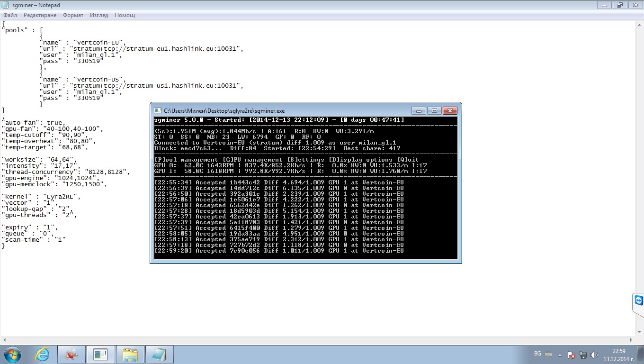Viewport: 644px width, 364px height.
Task: Click the "gpu-fan": "40-100,40-100" line
Action: click(x=53, y=128)
